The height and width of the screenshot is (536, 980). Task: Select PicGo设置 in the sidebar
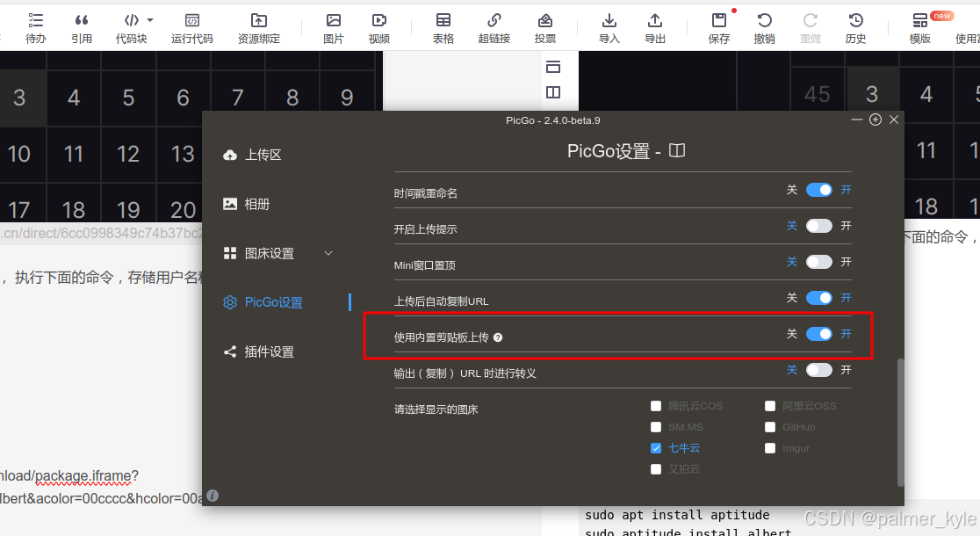pos(263,303)
